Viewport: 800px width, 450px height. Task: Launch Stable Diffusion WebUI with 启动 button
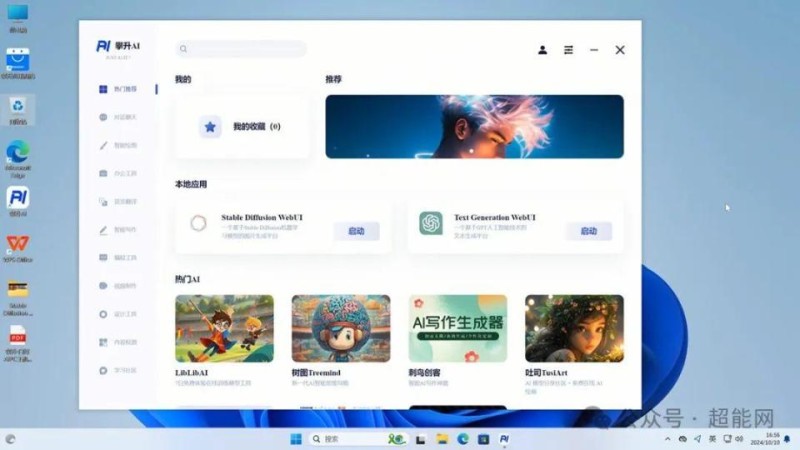(x=356, y=231)
